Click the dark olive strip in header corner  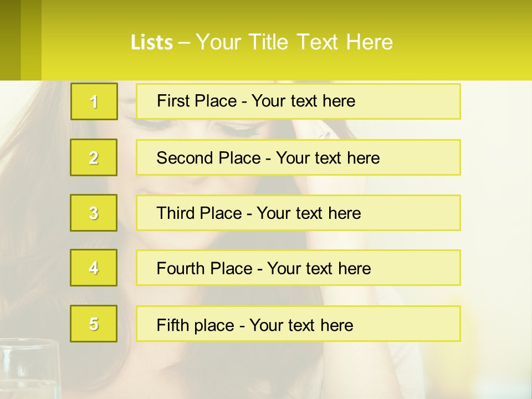[10, 40]
